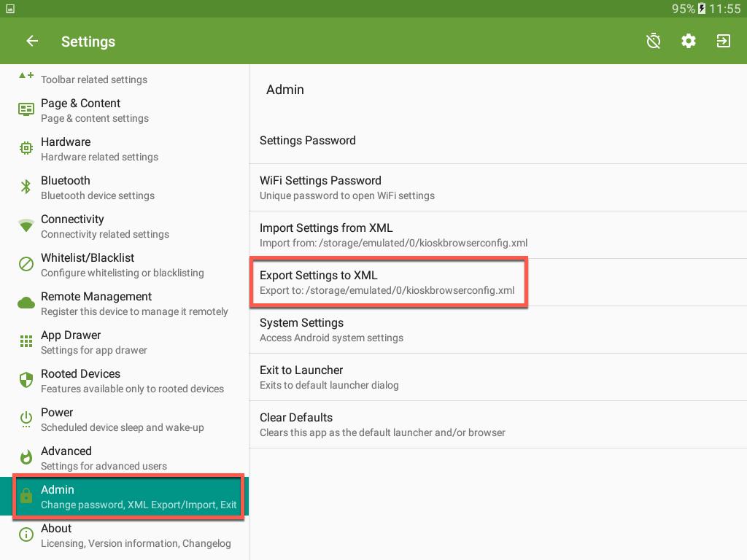
Task: Open the Hardware settings category
Action: 124,149
